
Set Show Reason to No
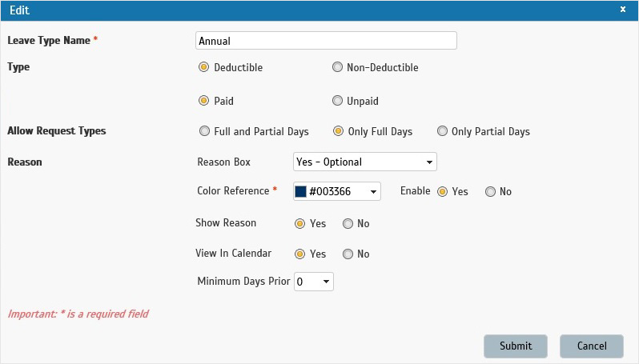(348, 223)
